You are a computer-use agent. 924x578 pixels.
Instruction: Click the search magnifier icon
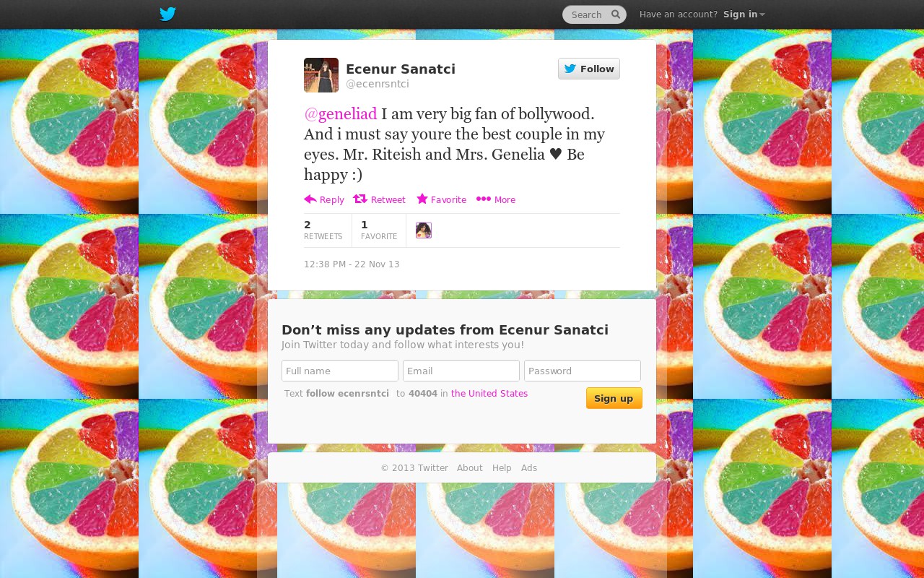616,14
